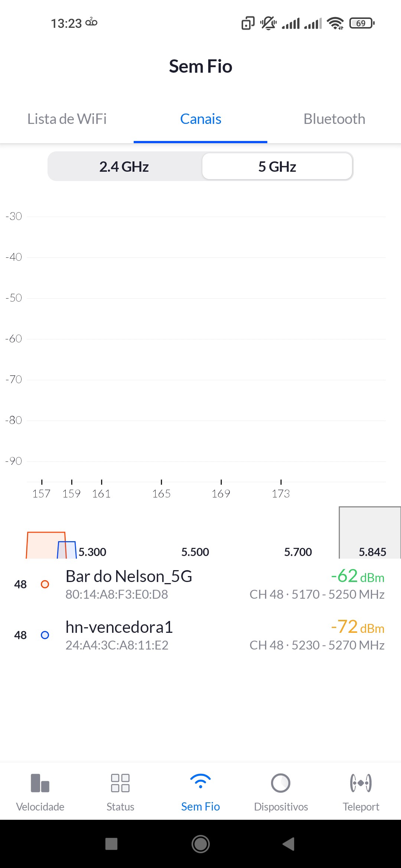Open the Teleport icon
The width and height of the screenshot is (401, 868).
361,783
